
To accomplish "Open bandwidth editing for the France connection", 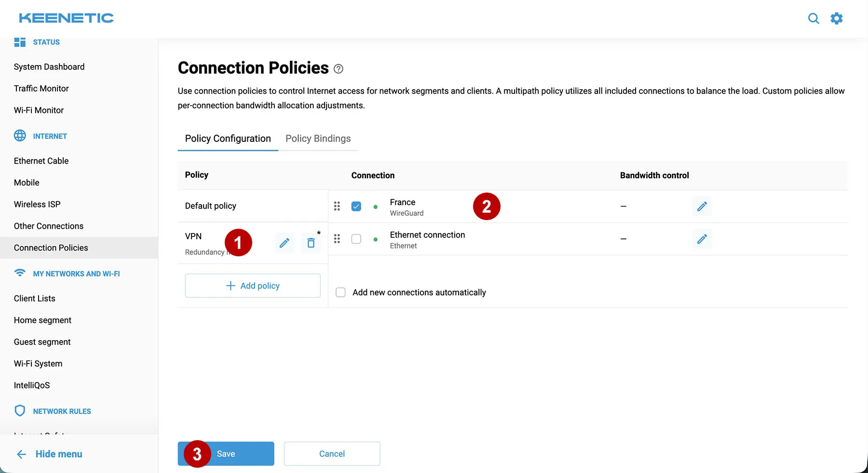I will (702, 207).
